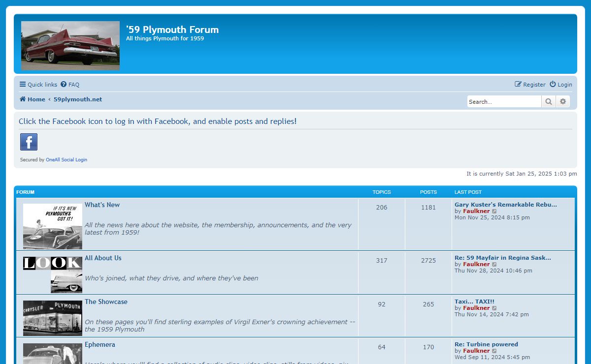This screenshot has width=591, height=364.
Task: Open last post Gary Kuster's Remarkable Rebu…
Action: point(506,205)
